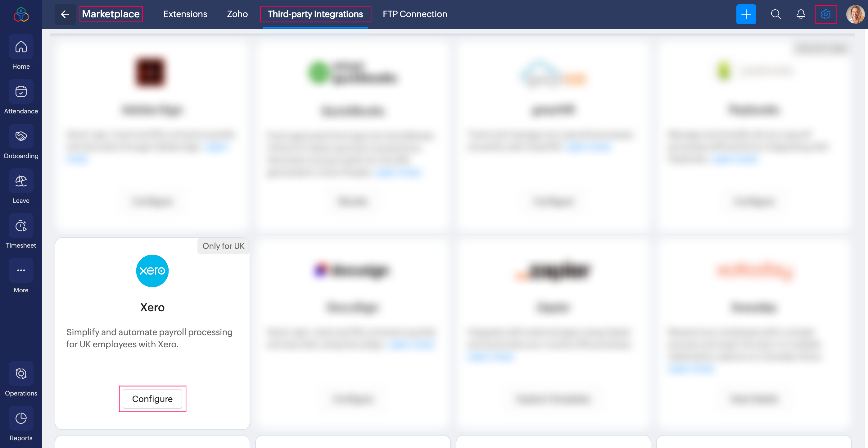Switch to the Zoho tab
868x448 pixels.
pyautogui.click(x=237, y=14)
